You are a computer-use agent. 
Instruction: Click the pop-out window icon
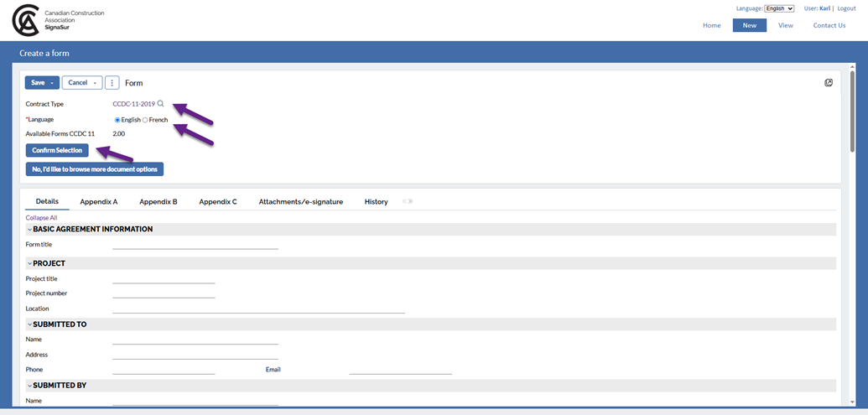point(829,83)
